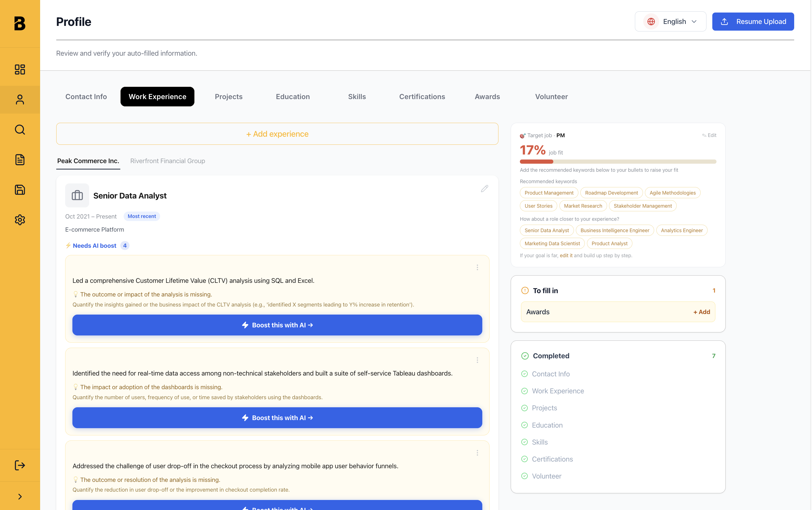Switch to the Contact Info tab
This screenshot has width=812, height=510.
point(86,96)
